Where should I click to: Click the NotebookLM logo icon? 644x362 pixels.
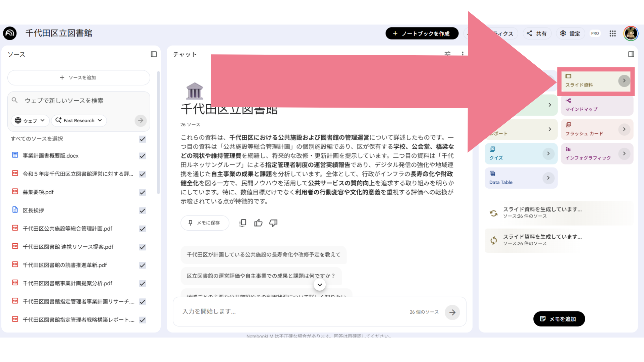(x=10, y=33)
